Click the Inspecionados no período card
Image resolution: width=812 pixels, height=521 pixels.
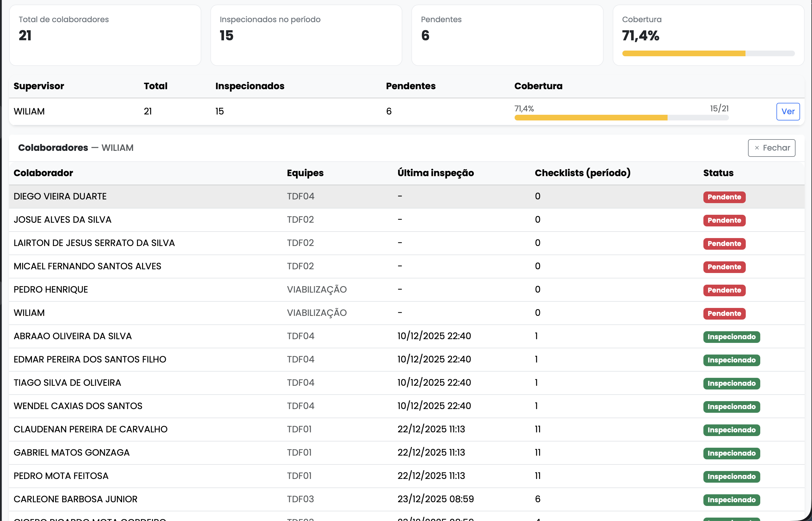[306, 35]
